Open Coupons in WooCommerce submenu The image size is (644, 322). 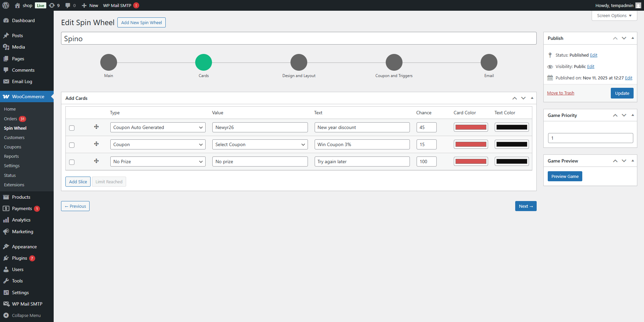click(12, 147)
